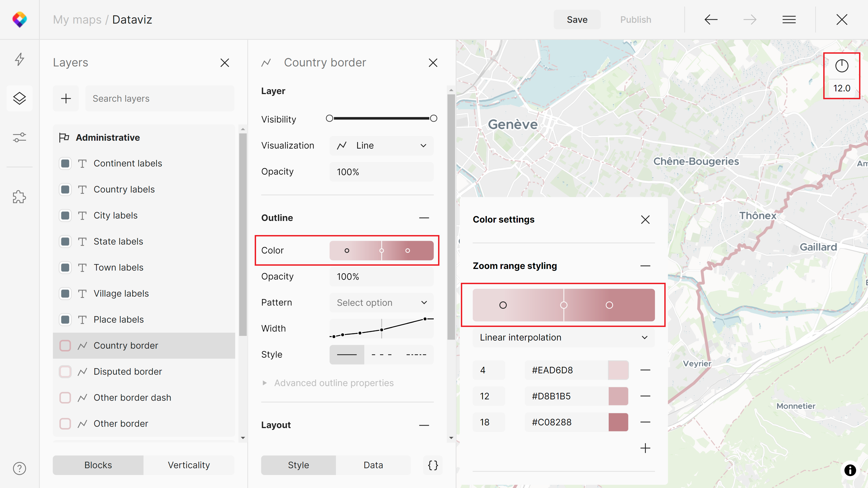The width and height of the screenshot is (868, 488).
Task: Toggle visibility of Continent labels layer
Action: (65, 164)
